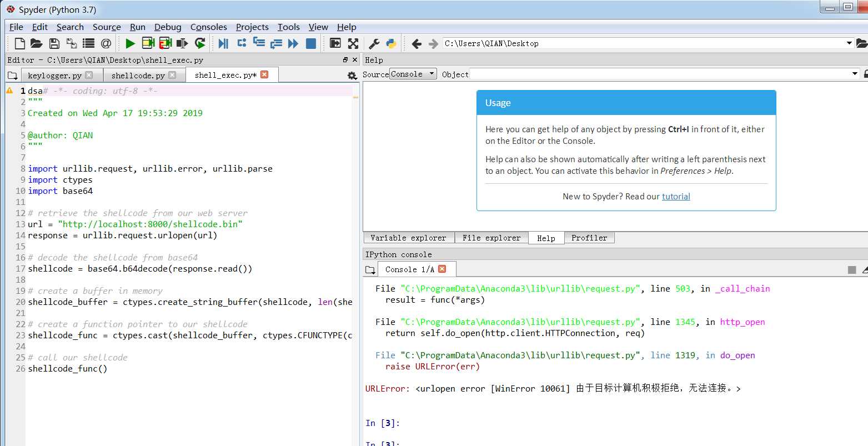Click the @ symbol finder icon
Viewport: 868px width, 446px height.
106,43
